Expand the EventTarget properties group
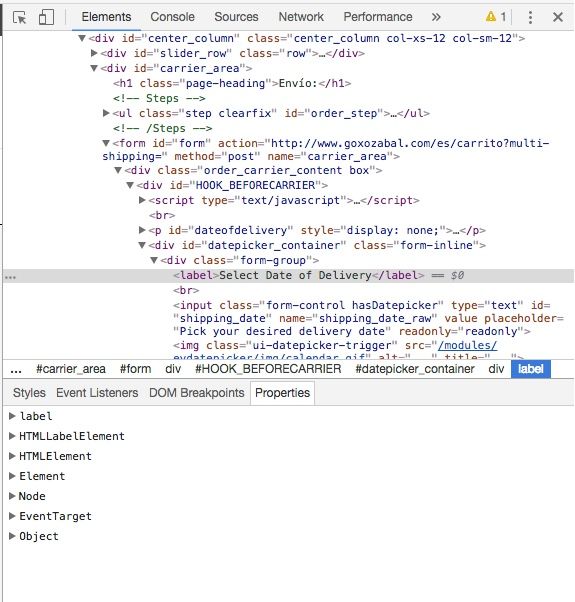 point(12,516)
